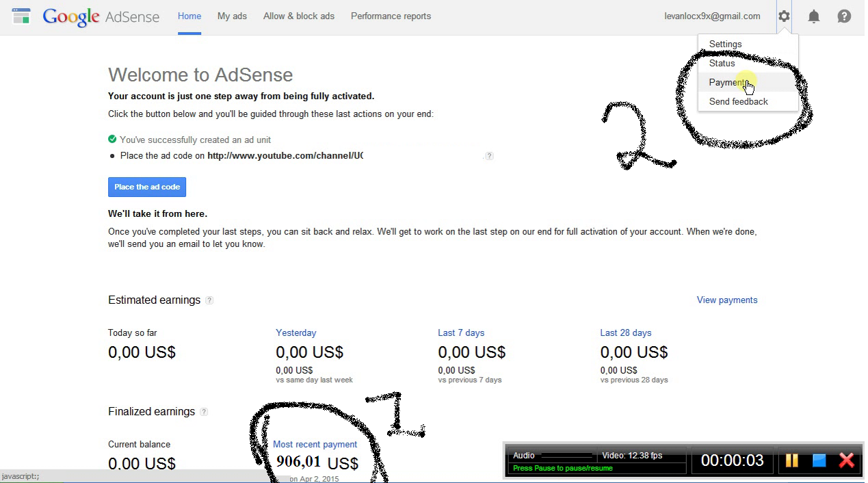The width and height of the screenshot is (868, 483).
Task: Switch to the Home tab
Action: pos(189,16)
